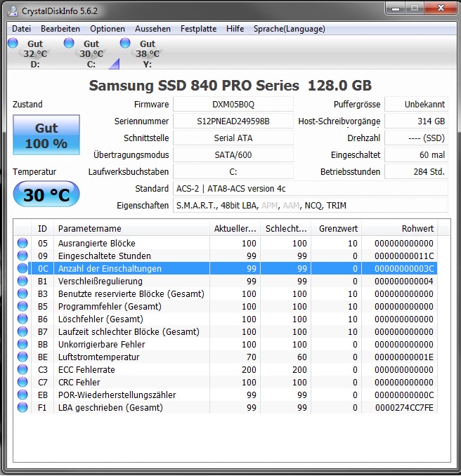
Task: Click the 30 °C temperature button
Action: coord(46,194)
